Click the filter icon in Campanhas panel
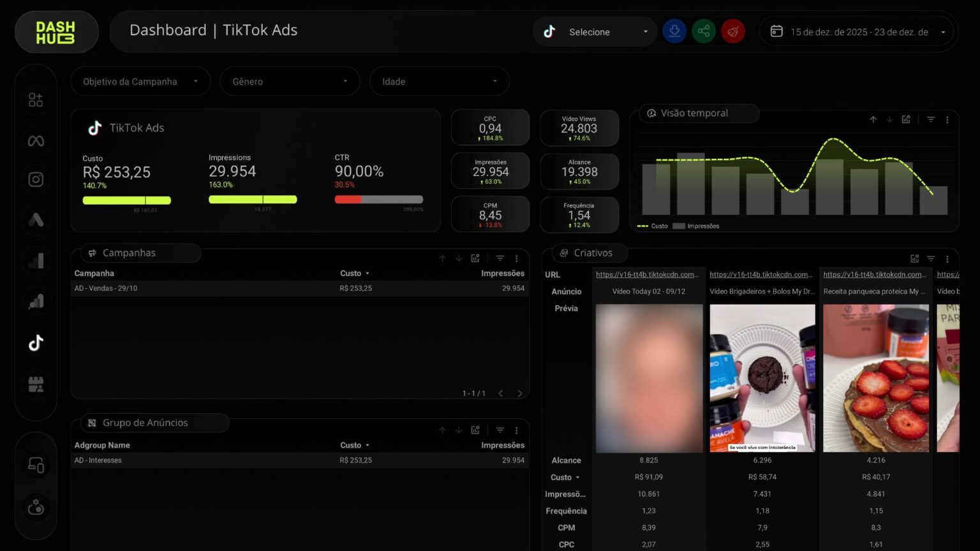The width and height of the screenshot is (980, 551). click(x=500, y=258)
